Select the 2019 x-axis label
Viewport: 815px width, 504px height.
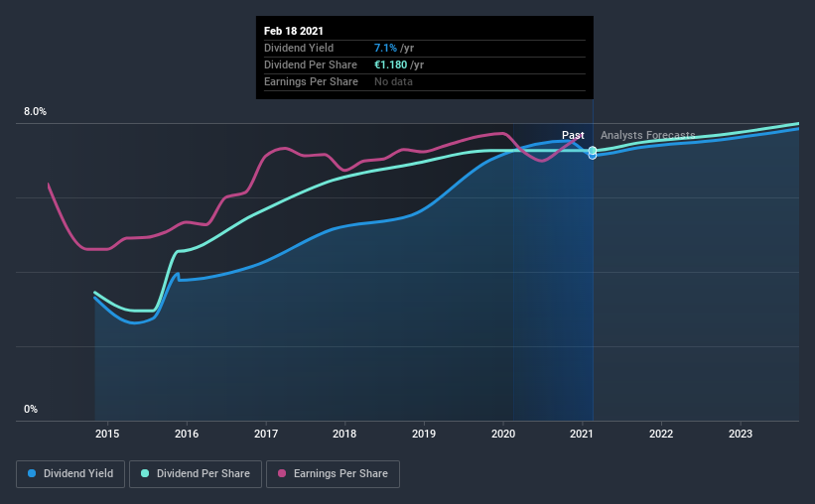tap(424, 434)
